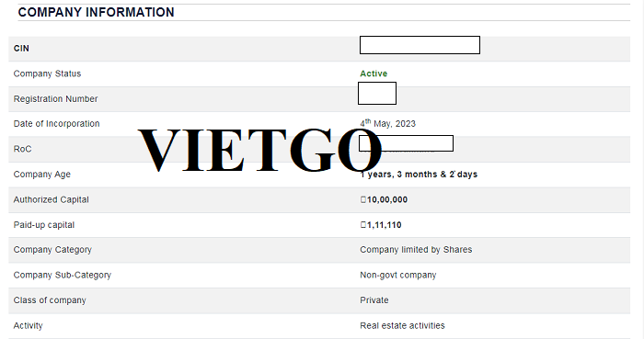This screenshot has width=644, height=339.
Task: Click the green Active status text
Action: 374,73
